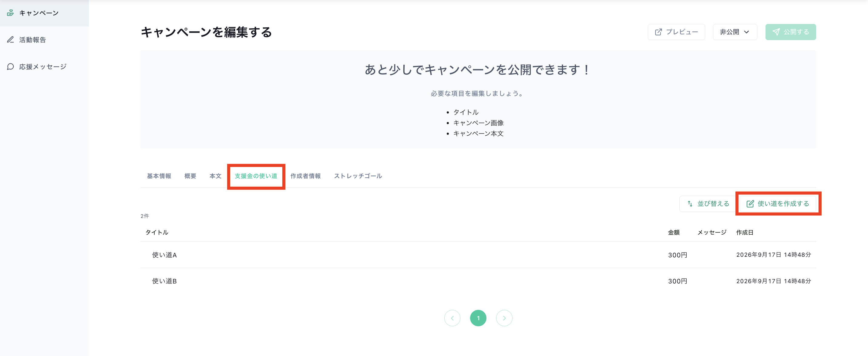Switch to the 本文 tab
Viewport: 868px width, 356px height.
[215, 176]
